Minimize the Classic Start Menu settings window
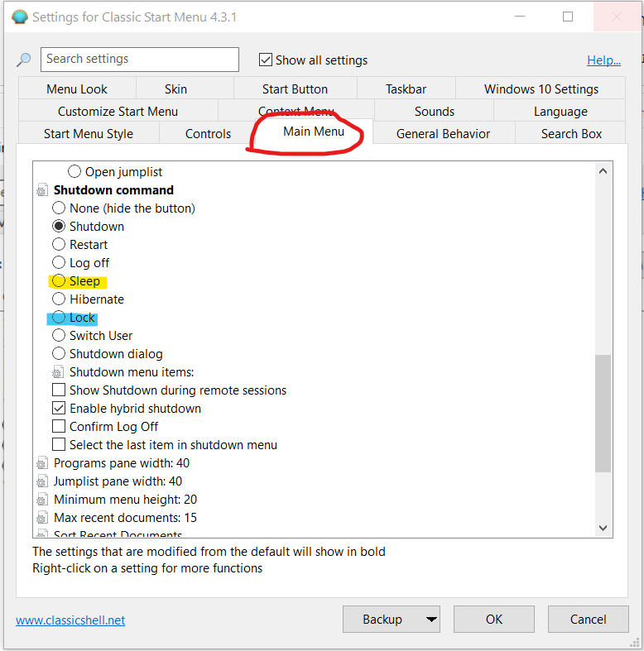The image size is (644, 651). tap(520, 17)
